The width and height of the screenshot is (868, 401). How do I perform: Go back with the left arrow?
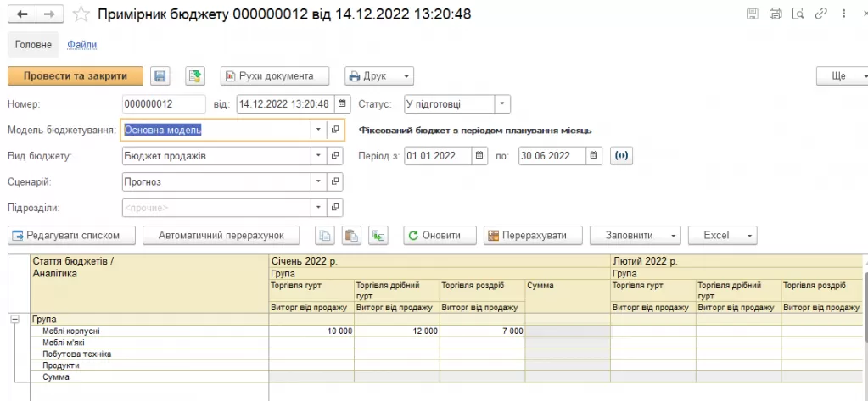tap(22, 14)
